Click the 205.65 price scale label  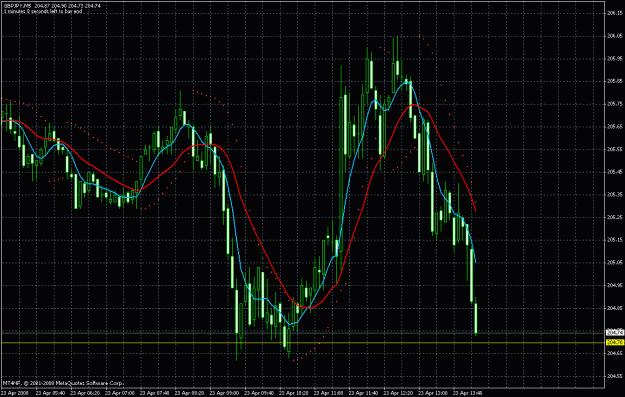(615, 127)
